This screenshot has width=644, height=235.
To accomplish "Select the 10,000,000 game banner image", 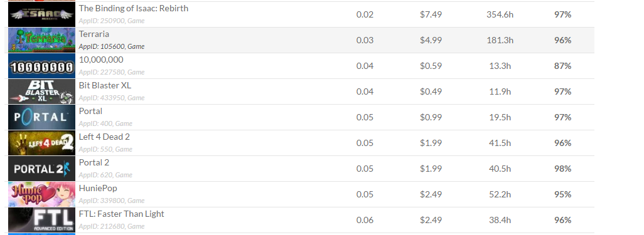I will [x=41, y=66].
